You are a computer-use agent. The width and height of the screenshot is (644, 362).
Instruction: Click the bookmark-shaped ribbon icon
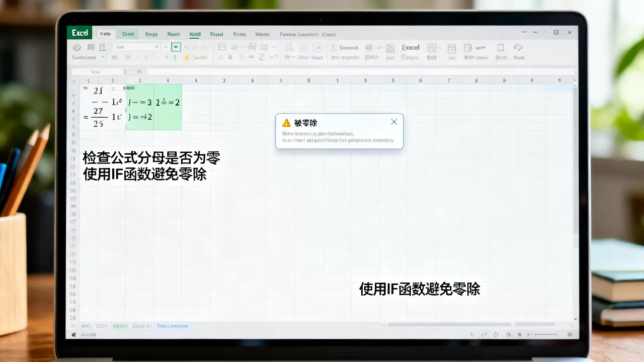pos(500,48)
